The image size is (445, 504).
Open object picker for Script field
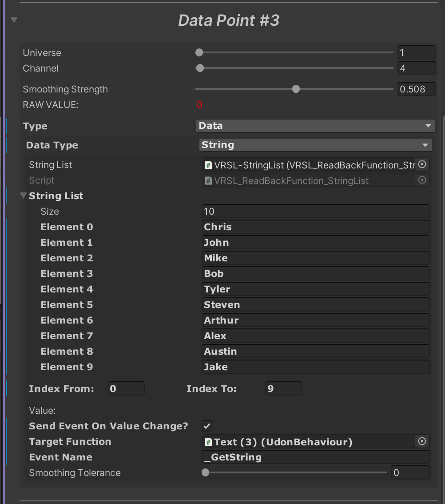[x=422, y=180]
